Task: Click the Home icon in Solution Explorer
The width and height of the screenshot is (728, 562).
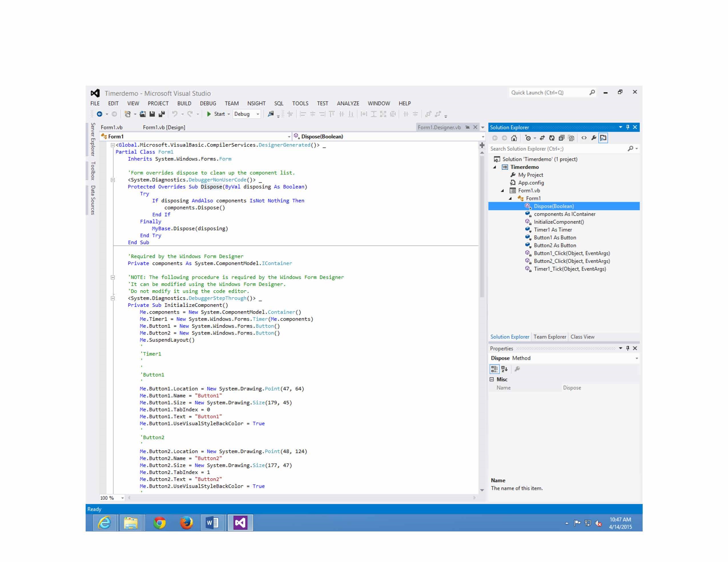Action: 514,138
